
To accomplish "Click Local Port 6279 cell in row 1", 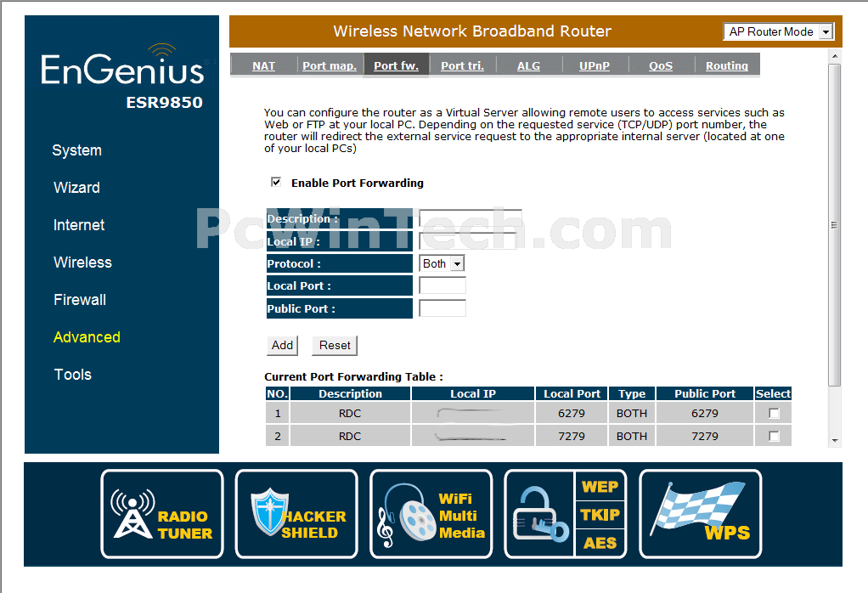I will point(572,413).
